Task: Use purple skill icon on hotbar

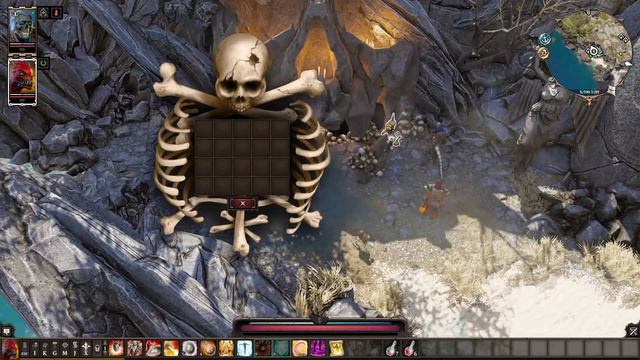Action: (318, 349)
